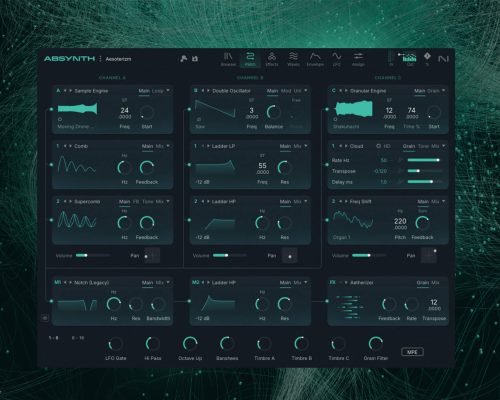Screen dimensions: 500x400
Task: Switch Granular Engine to the Grain tab
Action: [x=433, y=91]
